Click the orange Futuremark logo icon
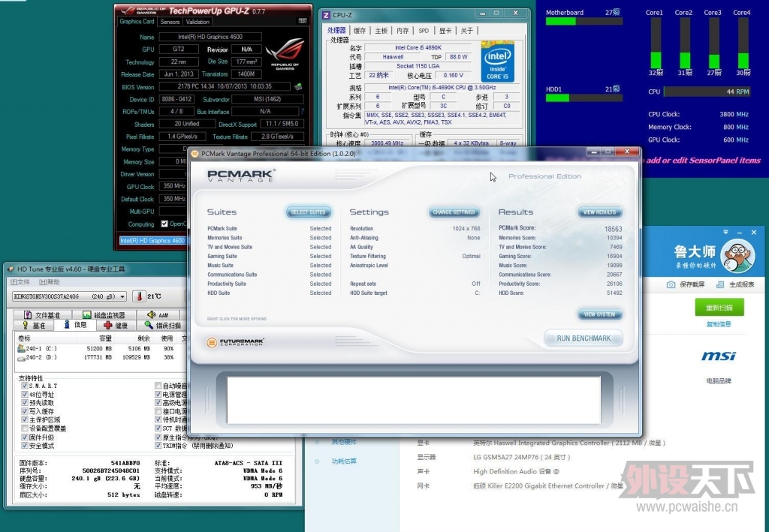 (211, 342)
